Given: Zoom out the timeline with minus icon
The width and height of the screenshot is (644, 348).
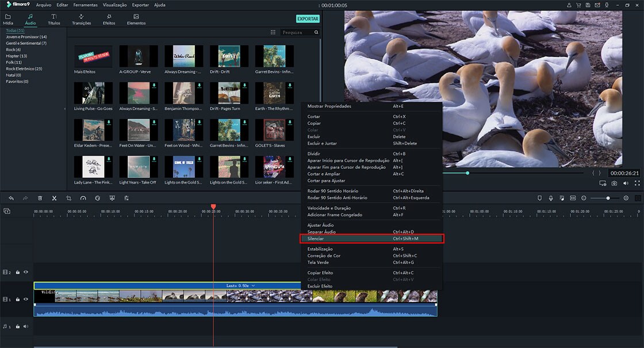Looking at the screenshot, I should [x=584, y=198].
